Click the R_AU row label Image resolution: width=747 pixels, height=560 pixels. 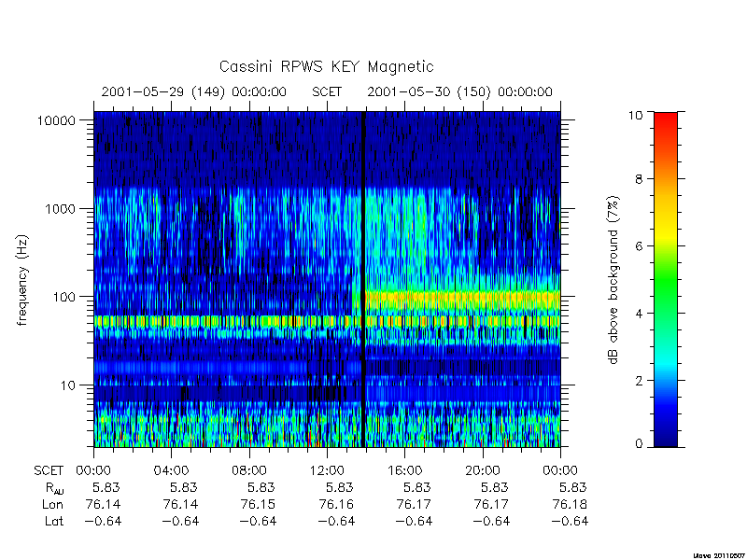(x=54, y=488)
